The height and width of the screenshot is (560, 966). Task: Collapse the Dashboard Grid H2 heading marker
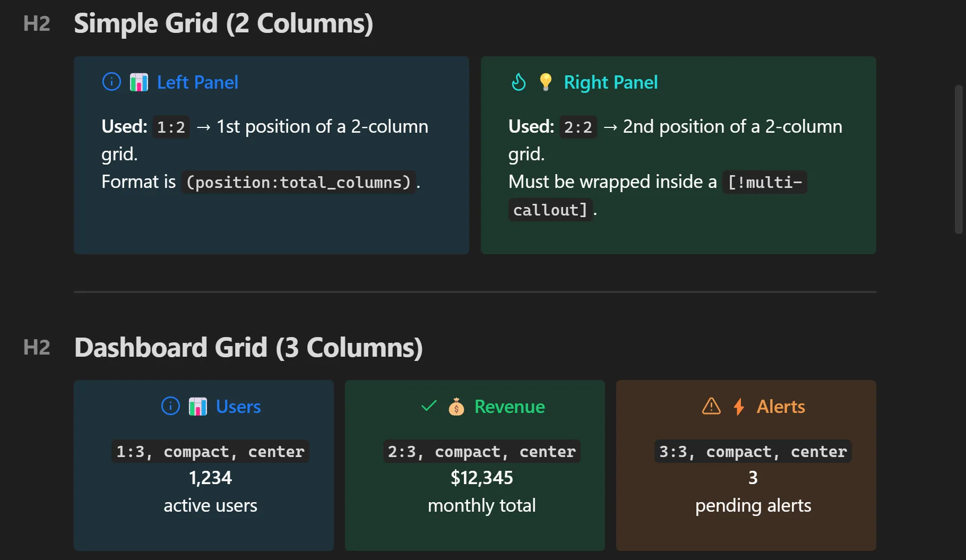37,348
